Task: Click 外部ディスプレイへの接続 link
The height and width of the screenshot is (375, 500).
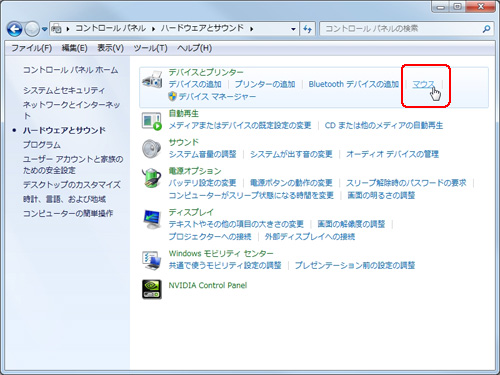Action: 310,237
